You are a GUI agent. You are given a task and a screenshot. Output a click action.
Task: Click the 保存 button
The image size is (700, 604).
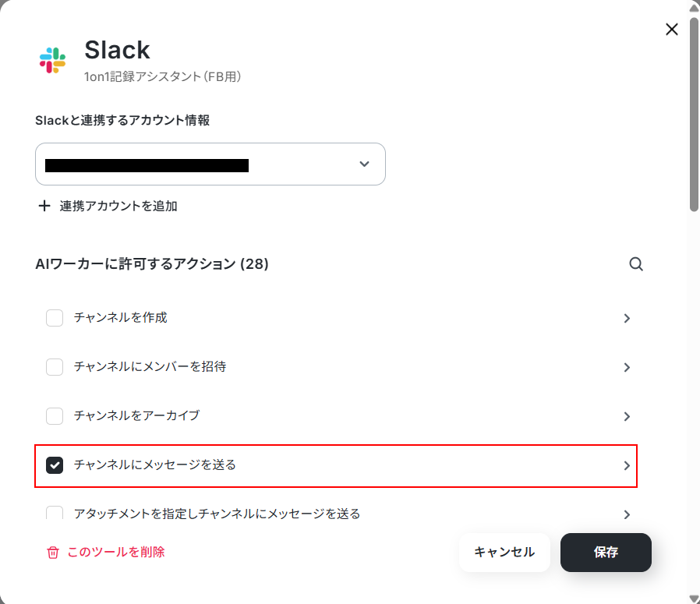point(606,553)
